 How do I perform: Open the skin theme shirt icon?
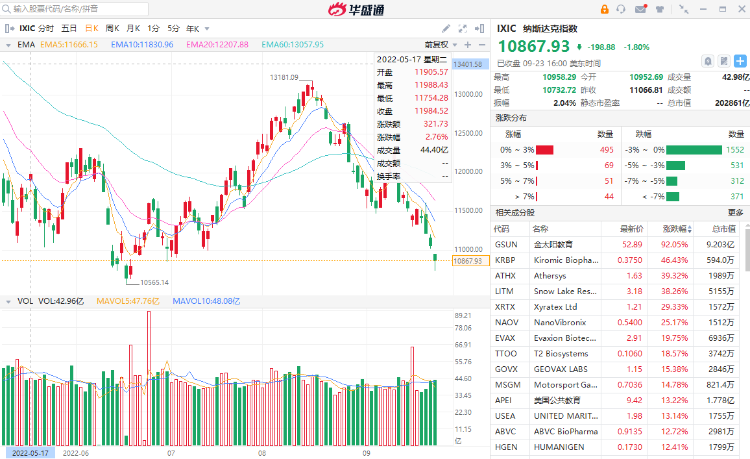coord(660,9)
